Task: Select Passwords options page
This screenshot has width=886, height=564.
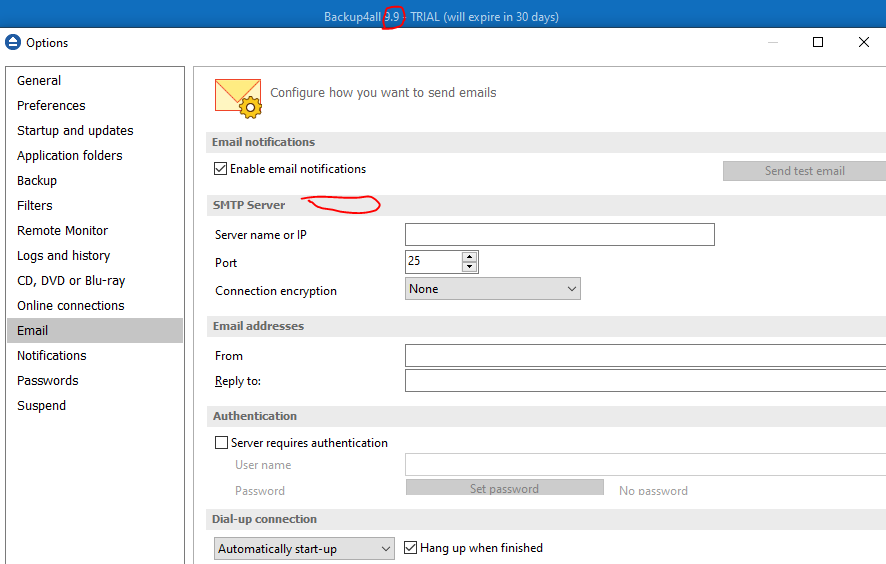Action: pyautogui.click(x=95, y=380)
